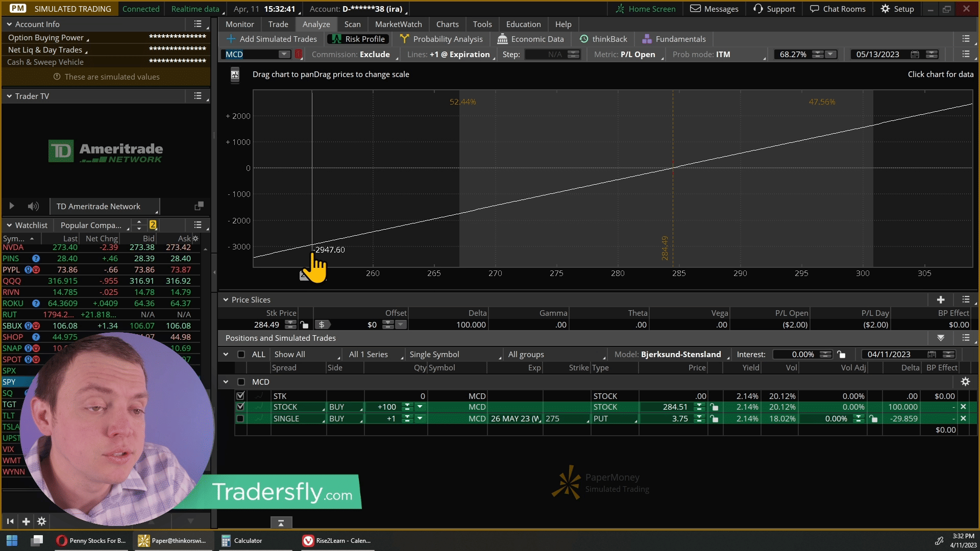The height and width of the screenshot is (551, 980).
Task: Toggle the price lock on 284.51
Action: coord(714,407)
